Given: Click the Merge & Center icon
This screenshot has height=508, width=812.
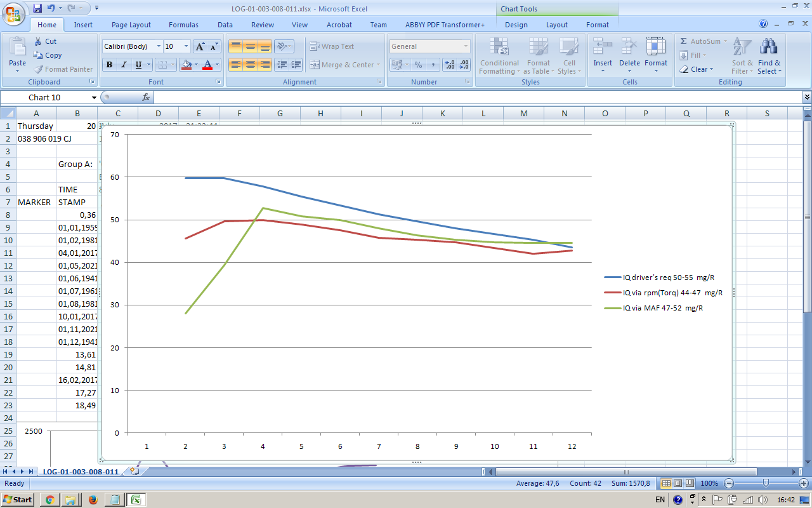Looking at the screenshot, I should 315,65.
